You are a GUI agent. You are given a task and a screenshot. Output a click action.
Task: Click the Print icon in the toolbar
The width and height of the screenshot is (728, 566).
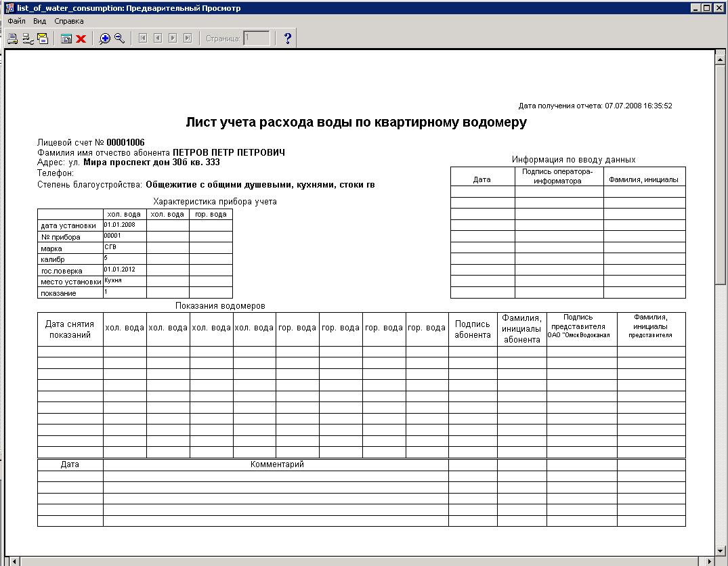coord(12,39)
